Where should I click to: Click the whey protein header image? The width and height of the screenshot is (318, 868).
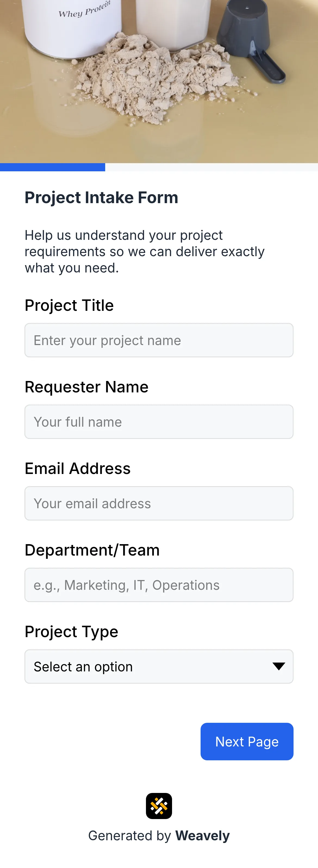click(x=159, y=81)
